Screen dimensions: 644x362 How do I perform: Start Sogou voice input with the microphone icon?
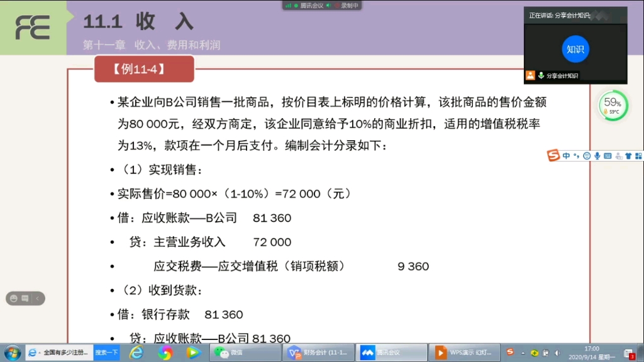pyautogui.click(x=597, y=156)
